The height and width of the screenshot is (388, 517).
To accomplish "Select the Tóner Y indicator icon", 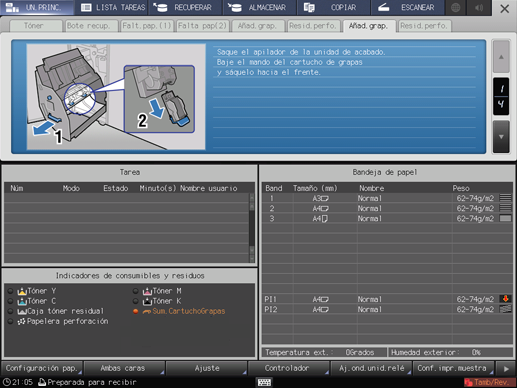I will click(22, 291).
